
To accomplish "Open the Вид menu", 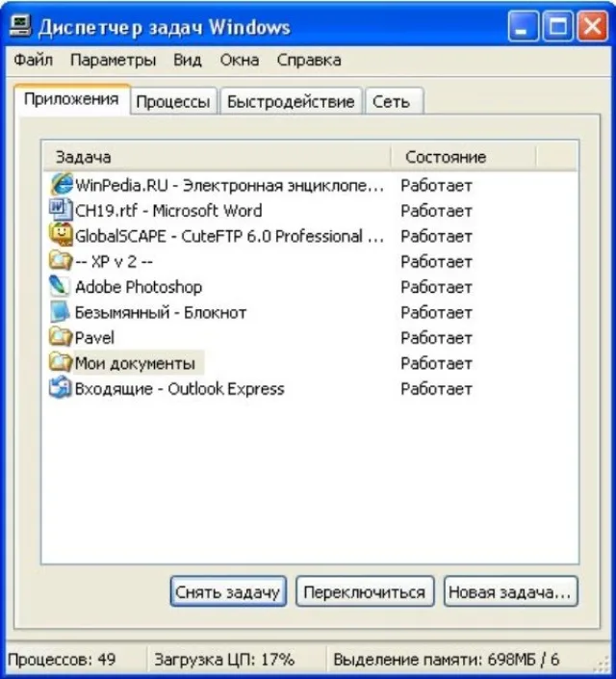I will click(x=188, y=60).
